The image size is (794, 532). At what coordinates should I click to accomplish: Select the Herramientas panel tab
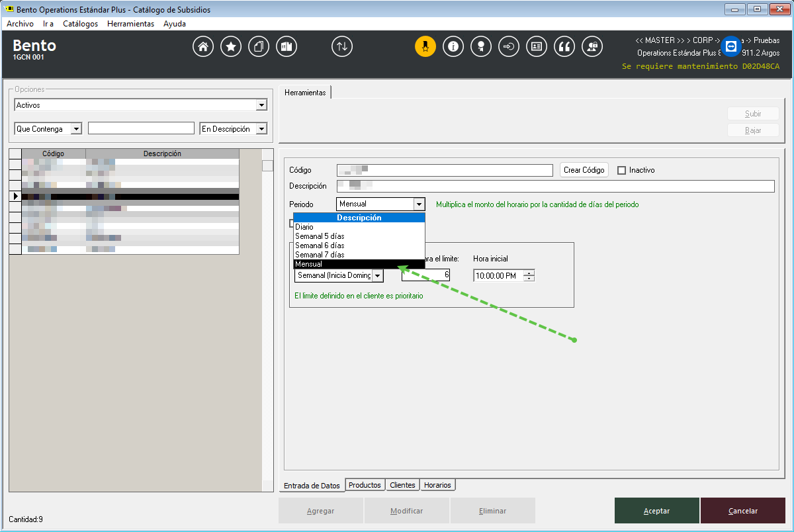pos(305,93)
